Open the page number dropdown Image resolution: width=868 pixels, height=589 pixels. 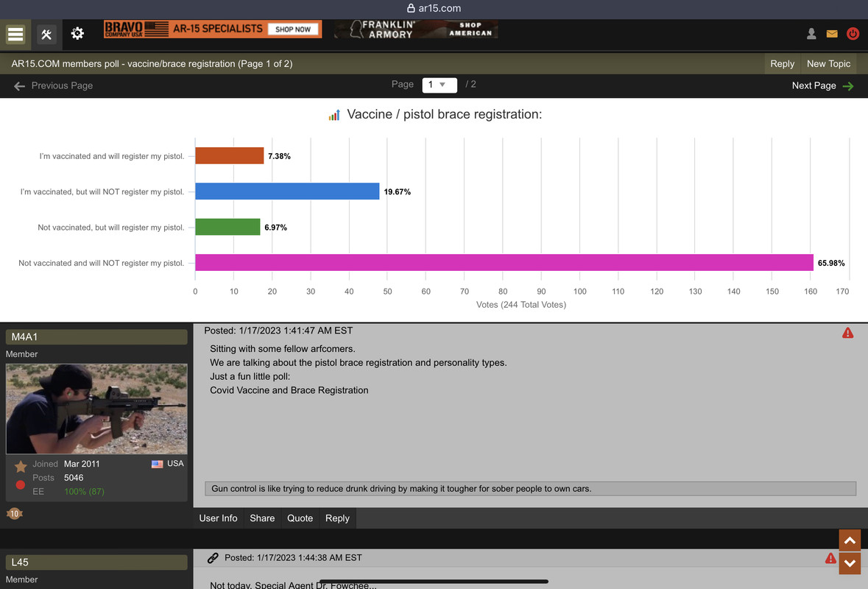[439, 85]
